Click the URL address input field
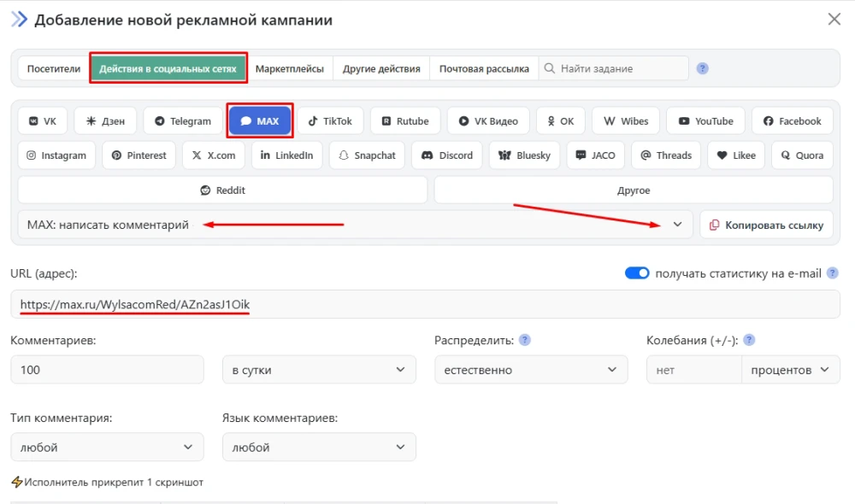 (342, 303)
